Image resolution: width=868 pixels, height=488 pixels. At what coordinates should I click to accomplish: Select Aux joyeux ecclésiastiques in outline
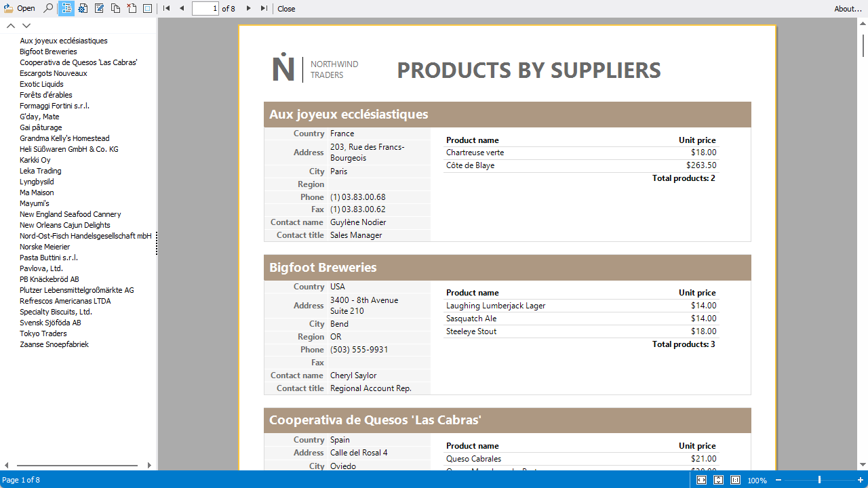[x=64, y=41]
